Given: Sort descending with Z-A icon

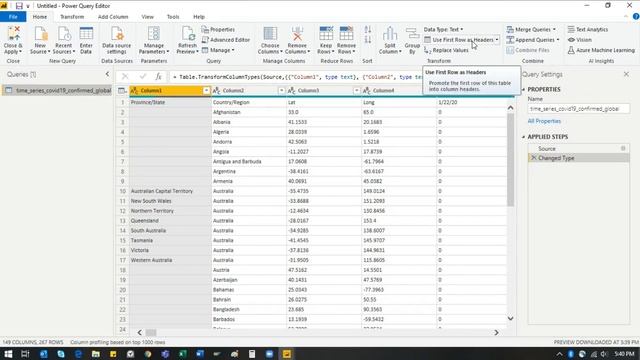Looking at the screenshot, I should pyautogui.click(x=368, y=40).
